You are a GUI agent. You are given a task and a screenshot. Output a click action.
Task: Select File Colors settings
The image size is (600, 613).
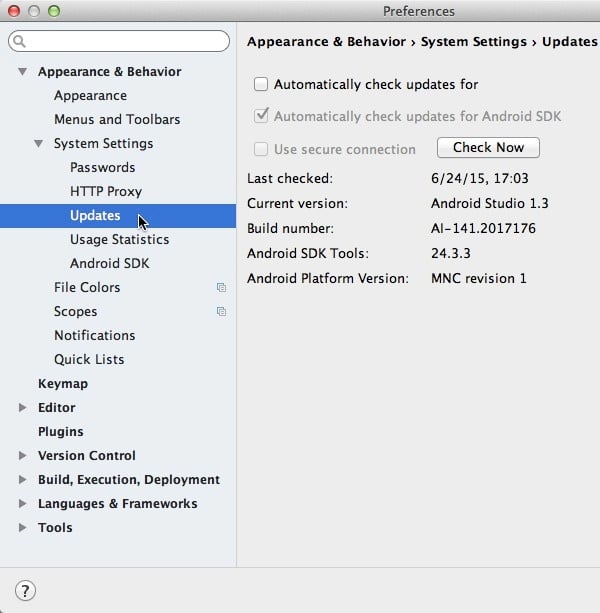coord(87,288)
